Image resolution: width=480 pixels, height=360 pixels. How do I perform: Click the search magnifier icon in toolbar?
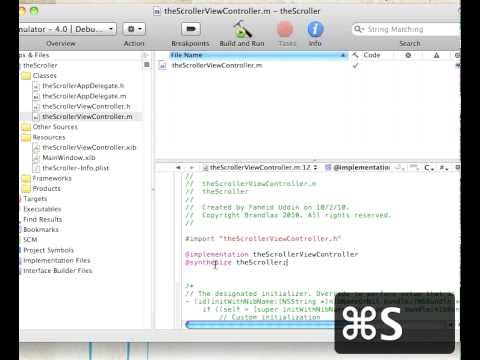coord(359,29)
